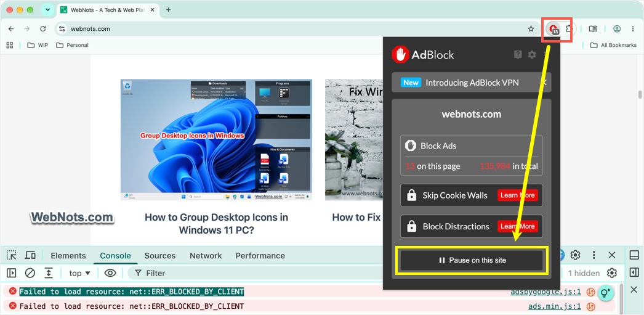Go forward with the forward arrow
The image size is (644, 315).
click(x=26, y=29)
